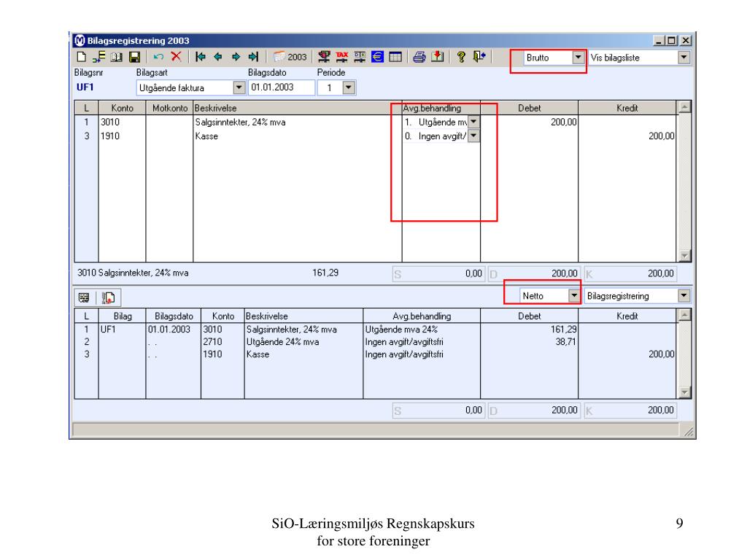Image resolution: width=747 pixels, height=560 pixels.
Task: Click the 38,71 debit amount
Action: tap(565, 342)
